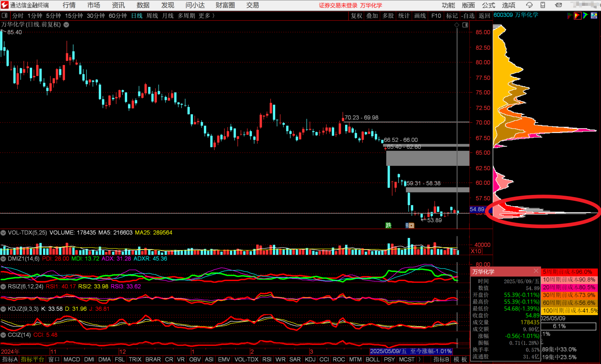Screen dimensions: 601x364
Task: Expand the CCIZ indicator dropdown
Action: (x=3, y=335)
